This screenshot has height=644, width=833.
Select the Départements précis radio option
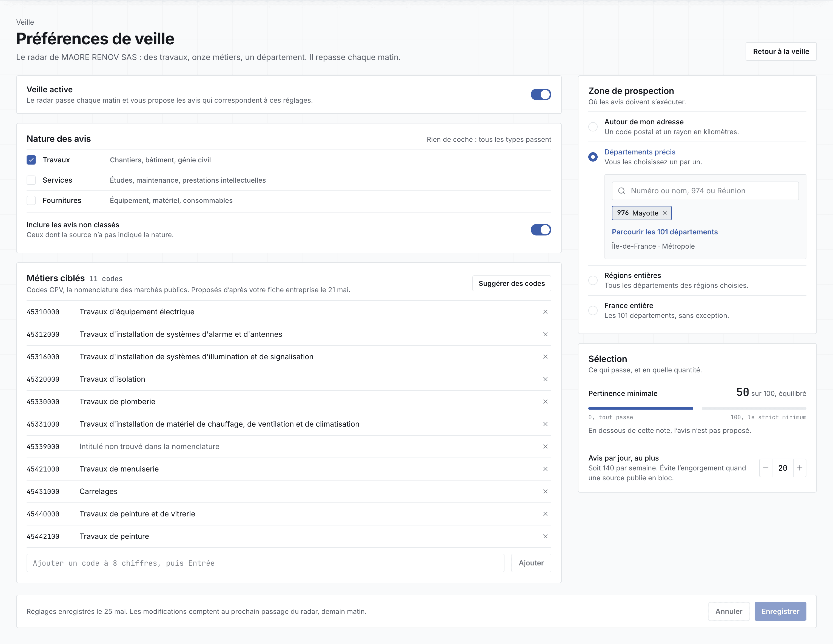[x=593, y=157]
